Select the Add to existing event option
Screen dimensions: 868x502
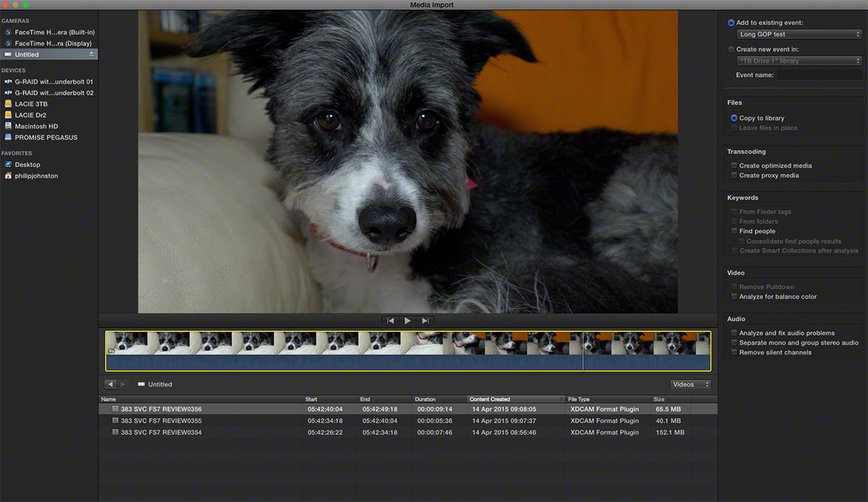pyautogui.click(x=731, y=23)
